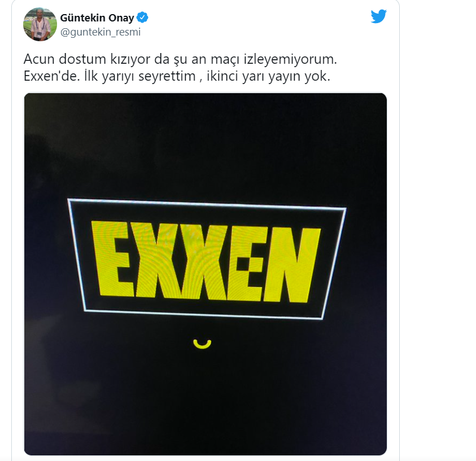The width and height of the screenshot is (476, 461).
Task: Click the second X in EXXEN
Action: pos(204,262)
